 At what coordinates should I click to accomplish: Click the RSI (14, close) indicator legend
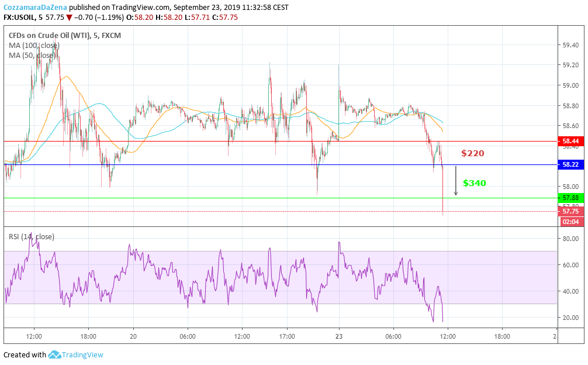point(32,237)
